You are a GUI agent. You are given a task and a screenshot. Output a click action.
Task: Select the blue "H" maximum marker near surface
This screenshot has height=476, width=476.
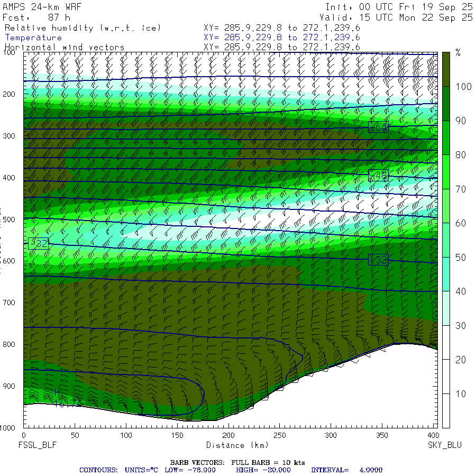click(57, 392)
